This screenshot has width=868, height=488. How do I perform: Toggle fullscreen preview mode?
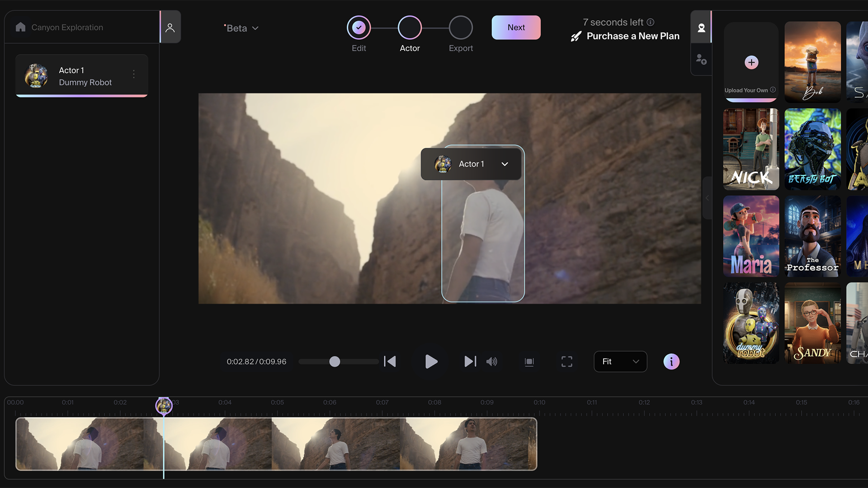click(x=567, y=361)
